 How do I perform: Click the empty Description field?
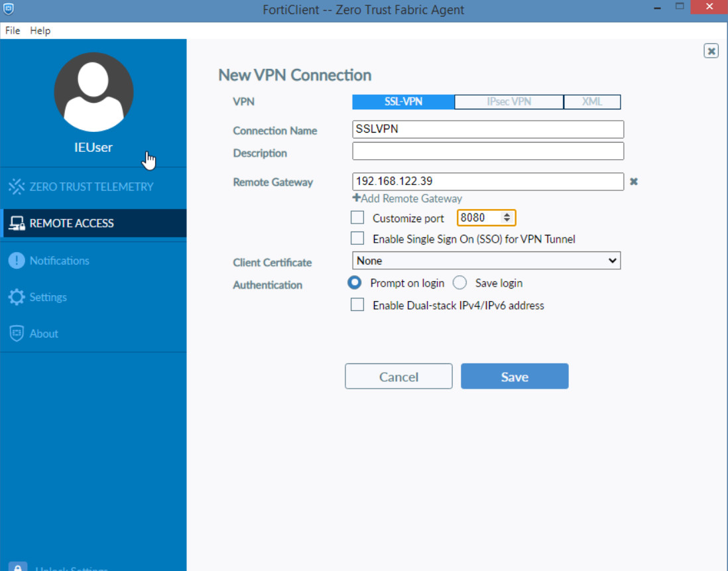tap(488, 151)
